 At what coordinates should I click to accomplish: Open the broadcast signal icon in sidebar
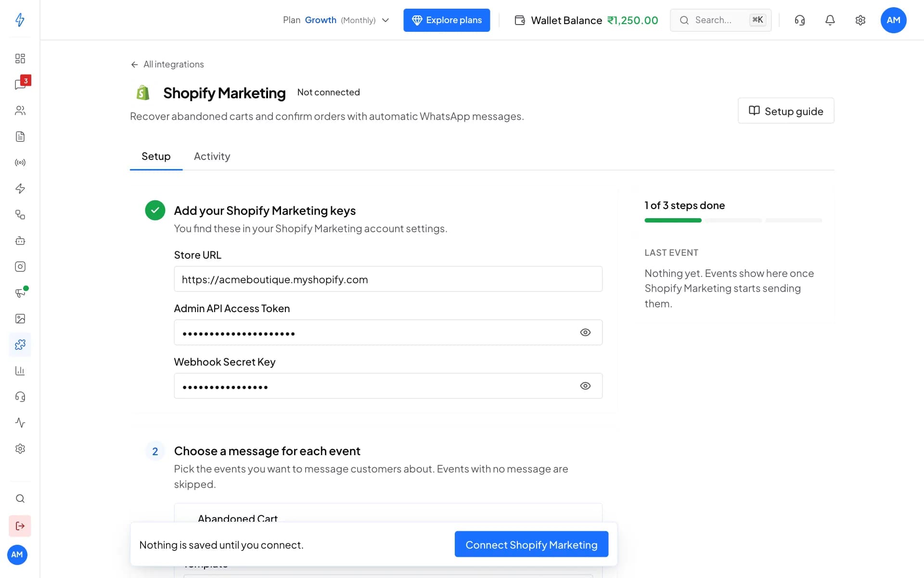pyautogui.click(x=20, y=162)
